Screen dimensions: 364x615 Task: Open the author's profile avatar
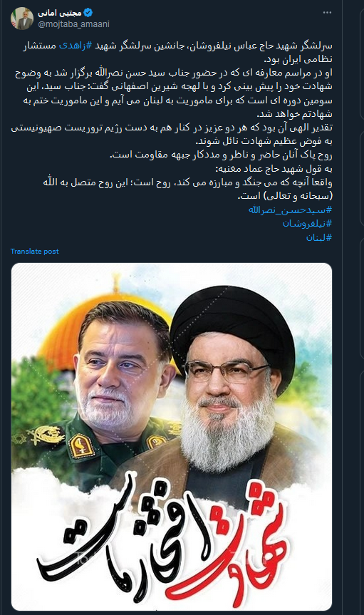click(x=21, y=19)
